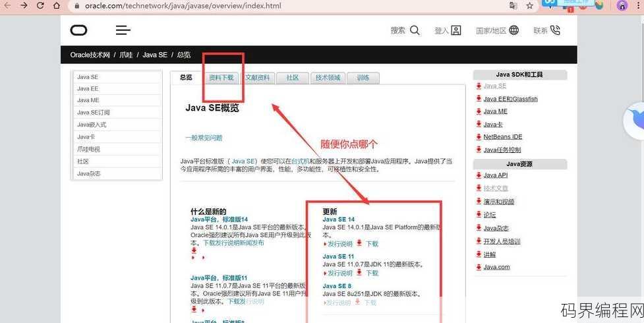Click 爪哇 breadcrumb link
The width and height of the screenshot is (644, 323).
pos(126,55)
